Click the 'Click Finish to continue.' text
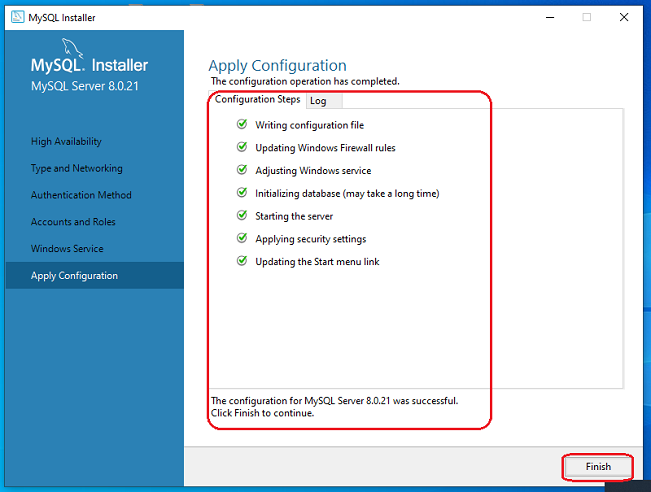The image size is (651, 492). click(262, 413)
